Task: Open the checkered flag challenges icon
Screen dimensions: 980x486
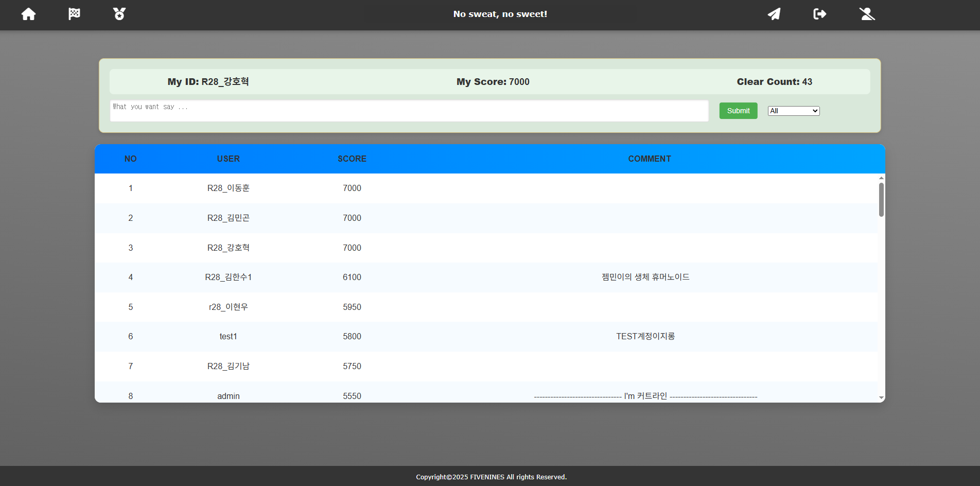Action: click(74, 14)
